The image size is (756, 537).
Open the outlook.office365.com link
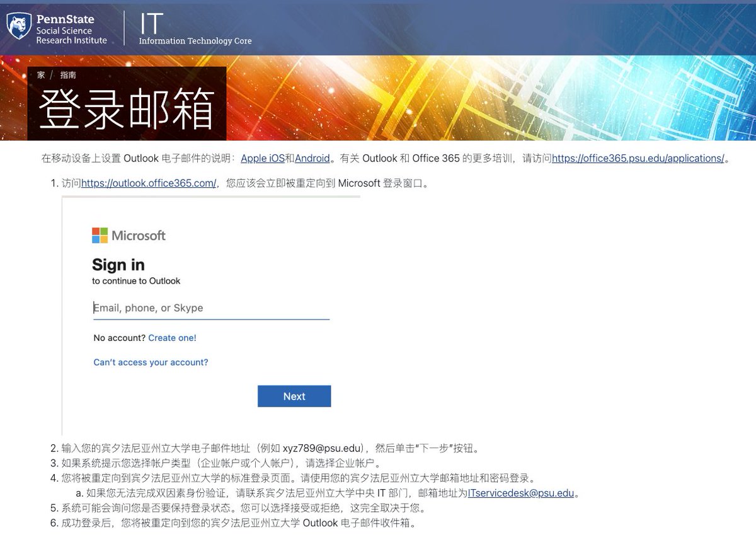tap(149, 183)
